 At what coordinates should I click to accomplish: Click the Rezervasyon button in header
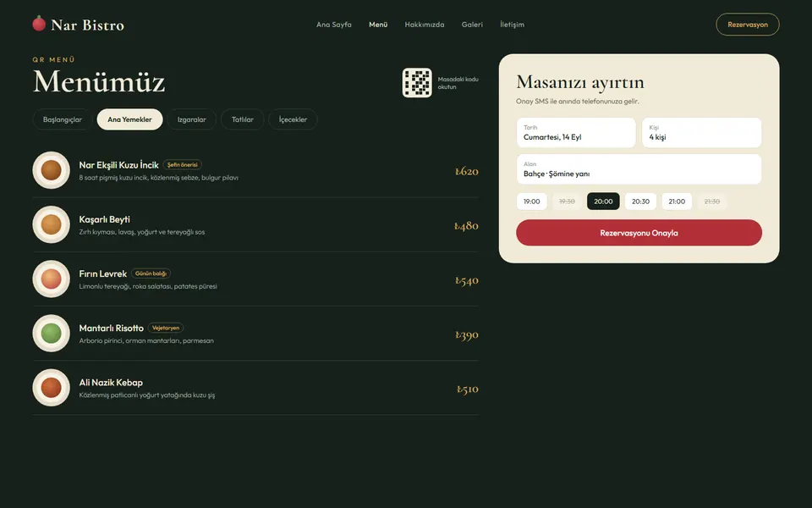pos(748,25)
